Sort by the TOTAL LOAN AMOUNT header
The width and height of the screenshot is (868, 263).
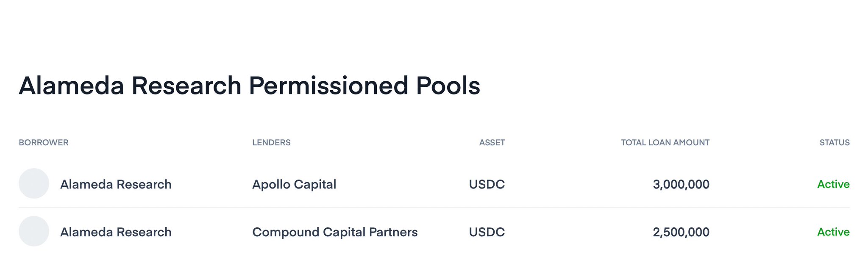click(665, 143)
